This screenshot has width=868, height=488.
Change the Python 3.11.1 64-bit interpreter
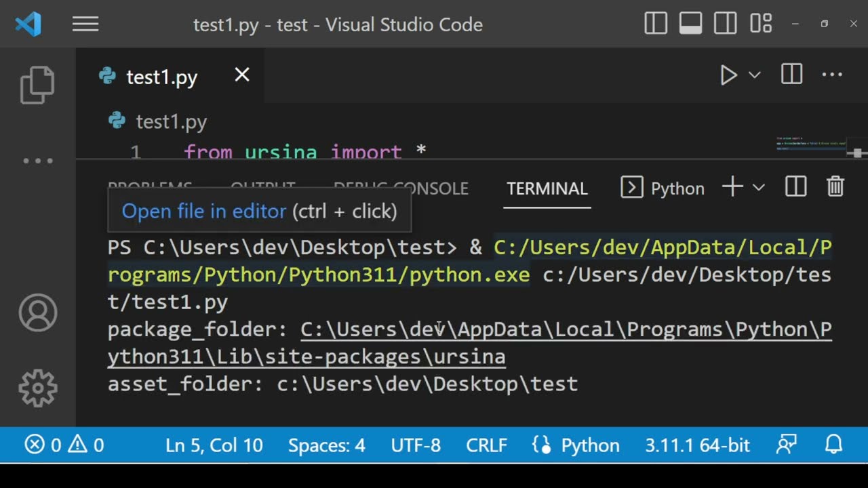(x=697, y=445)
